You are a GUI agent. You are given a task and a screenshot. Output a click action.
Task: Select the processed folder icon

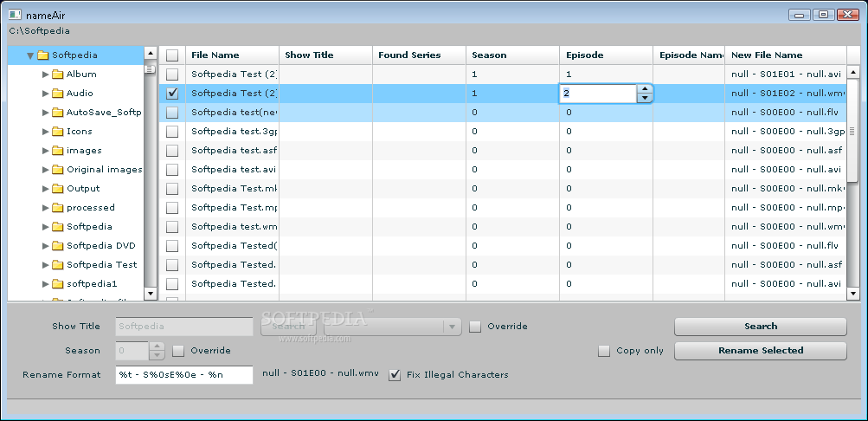pos(58,208)
